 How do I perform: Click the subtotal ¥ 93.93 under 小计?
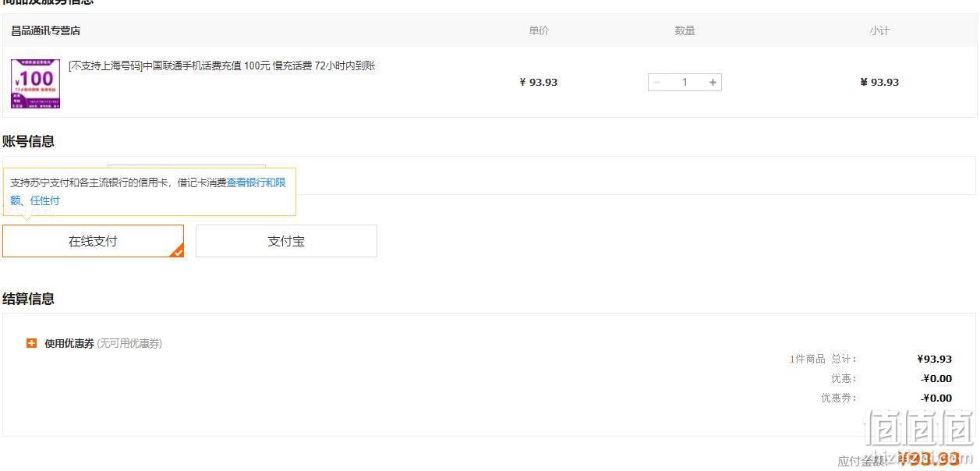pyautogui.click(x=879, y=82)
